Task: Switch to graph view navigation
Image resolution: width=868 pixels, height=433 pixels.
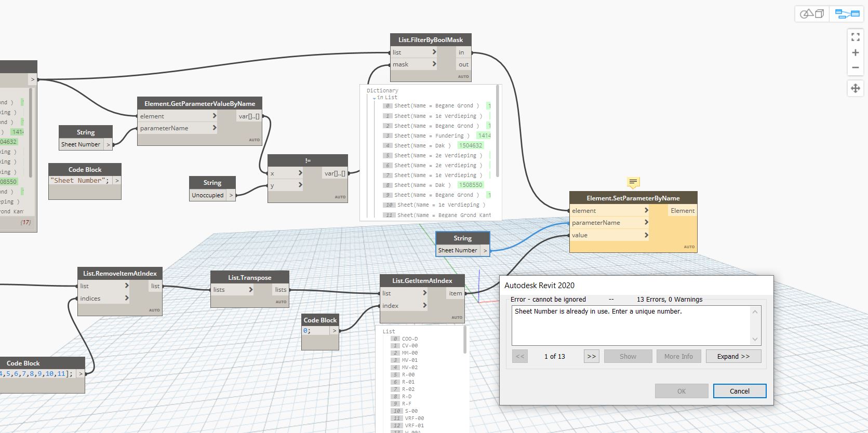Action: click(847, 14)
